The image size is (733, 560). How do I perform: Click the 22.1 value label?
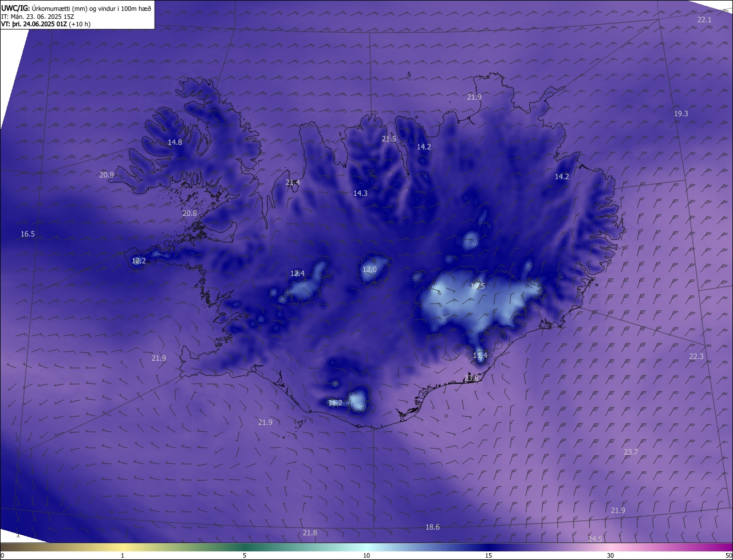(704, 20)
